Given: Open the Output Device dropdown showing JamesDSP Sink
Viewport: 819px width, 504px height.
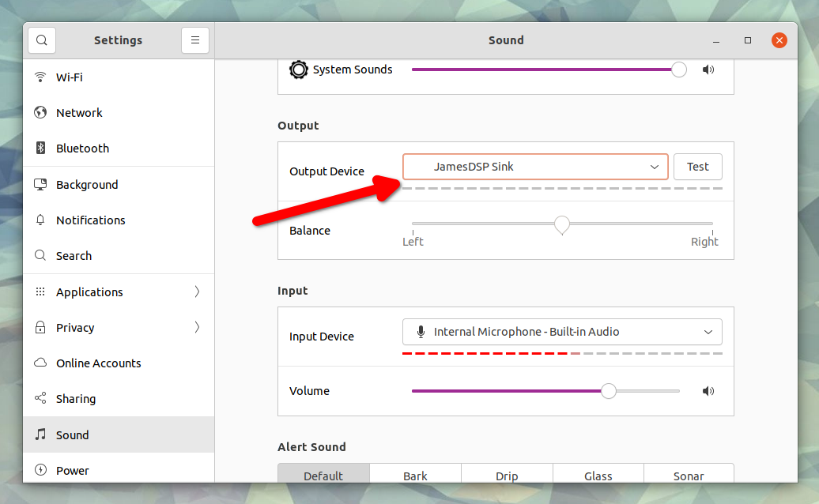Looking at the screenshot, I should (x=535, y=167).
